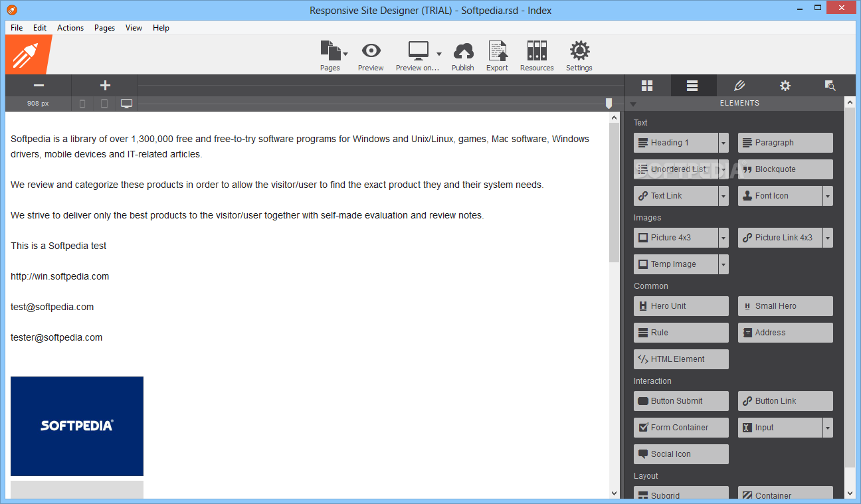Expand the Picture 4x3 dropdown arrow

[x=723, y=238]
